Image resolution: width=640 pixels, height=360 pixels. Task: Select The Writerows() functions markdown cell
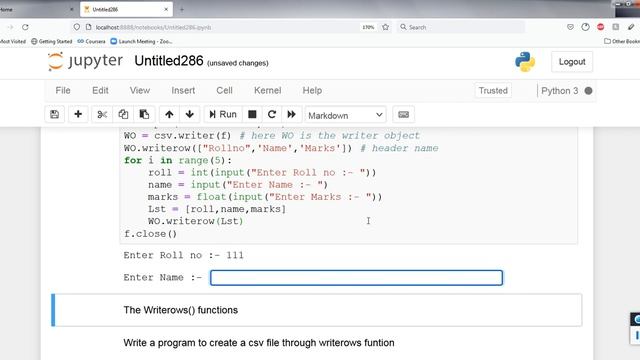point(316,310)
